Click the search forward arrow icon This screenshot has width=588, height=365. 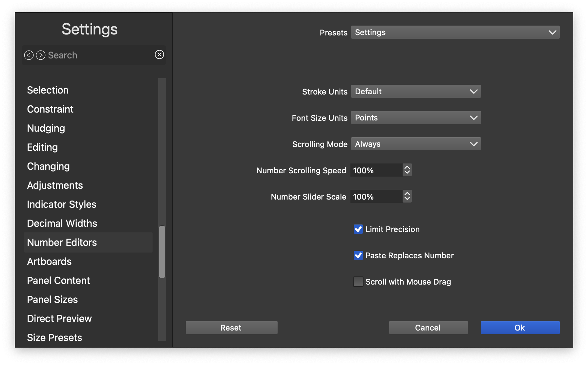pos(41,55)
